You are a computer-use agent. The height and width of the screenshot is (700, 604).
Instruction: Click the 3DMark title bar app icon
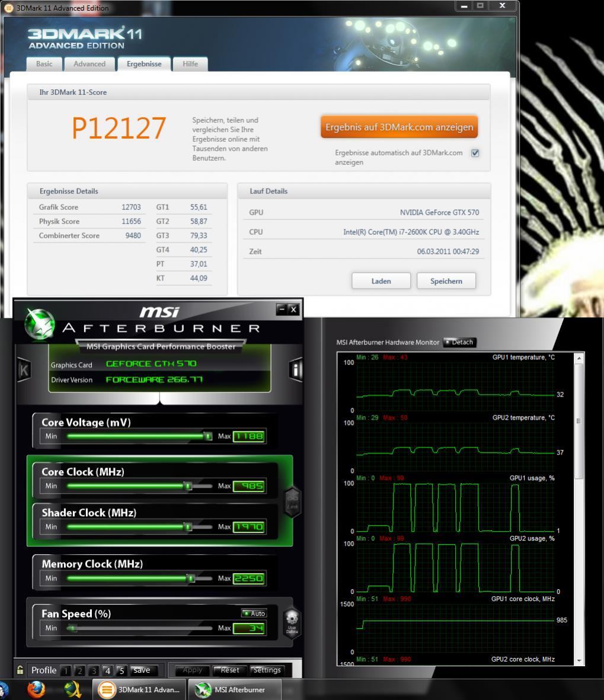(x=8, y=8)
